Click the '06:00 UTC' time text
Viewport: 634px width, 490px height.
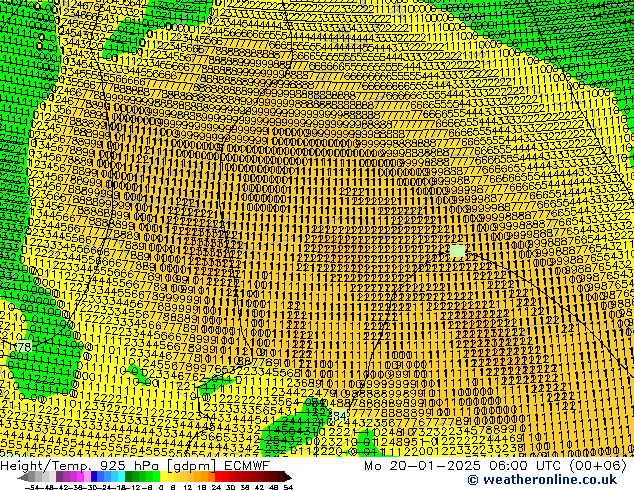pyautogui.click(x=526, y=466)
